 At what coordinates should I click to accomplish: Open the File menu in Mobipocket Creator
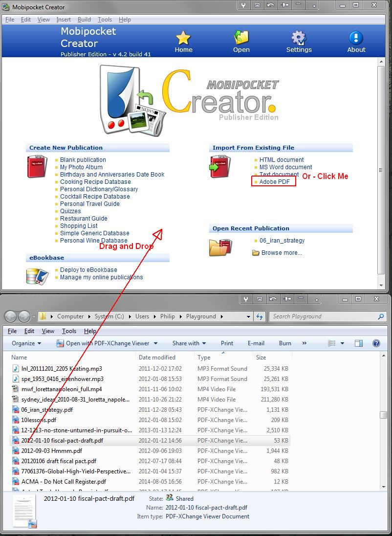10,20
